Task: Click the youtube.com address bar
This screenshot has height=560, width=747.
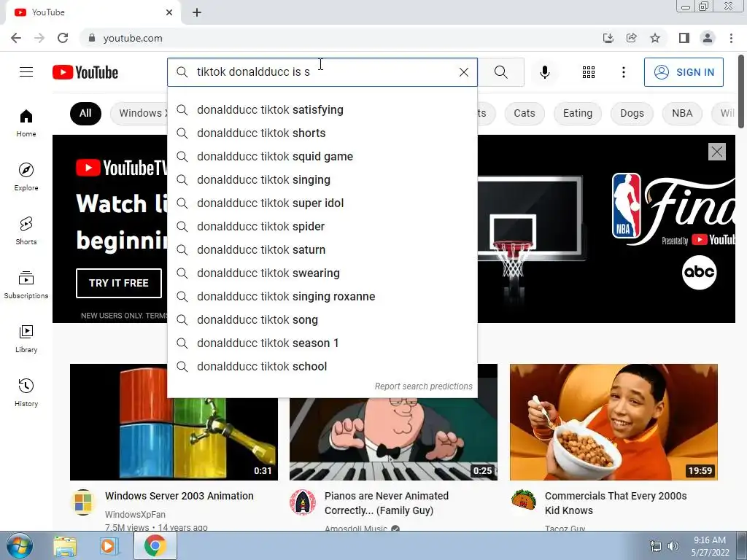Action: click(341, 38)
